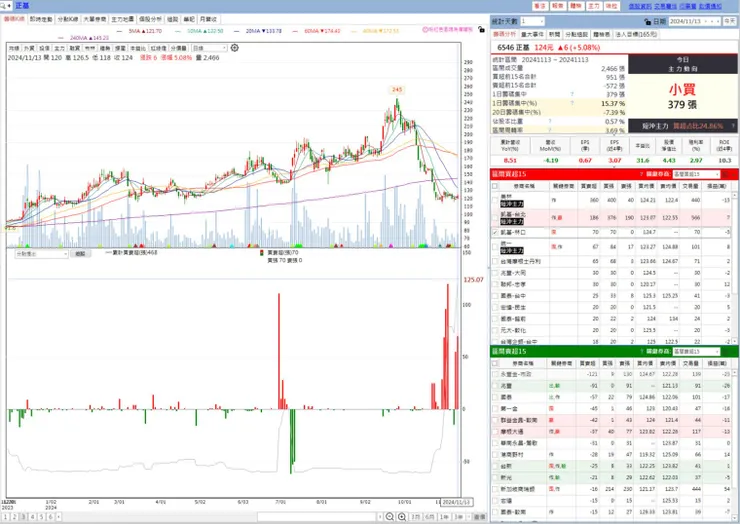The height and width of the screenshot is (524, 740).
Task: Toggle the 分價量 button on the chart toolbar
Action: point(178,48)
